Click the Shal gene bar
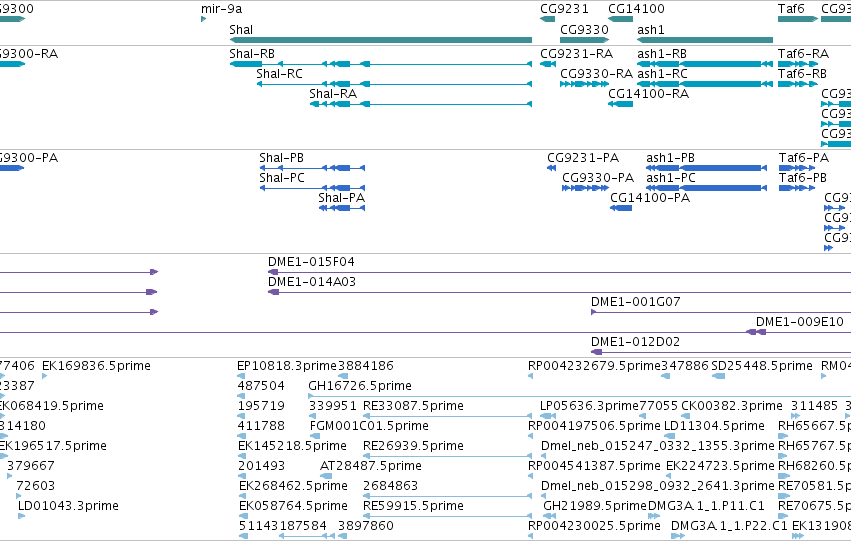Screen dimensions: 851x541 coord(380,40)
